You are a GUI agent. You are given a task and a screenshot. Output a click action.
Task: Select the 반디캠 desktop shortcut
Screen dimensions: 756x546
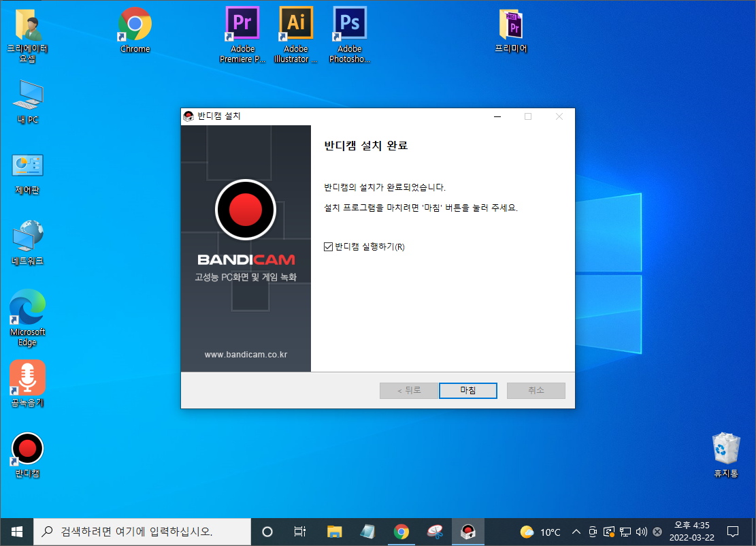[x=27, y=455]
